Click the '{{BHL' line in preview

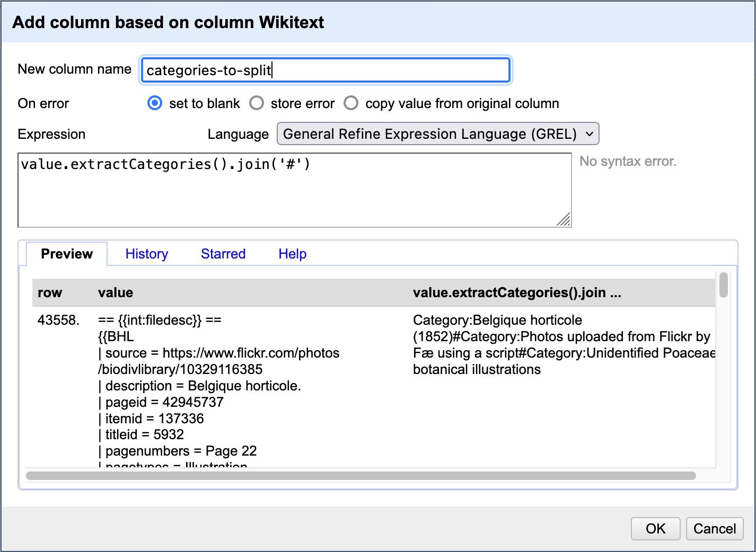116,336
